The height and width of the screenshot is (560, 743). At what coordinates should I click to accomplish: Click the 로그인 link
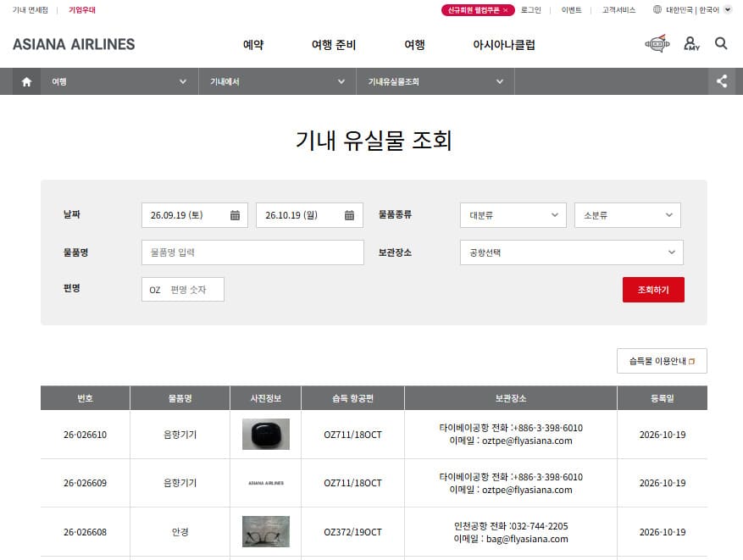(x=530, y=10)
